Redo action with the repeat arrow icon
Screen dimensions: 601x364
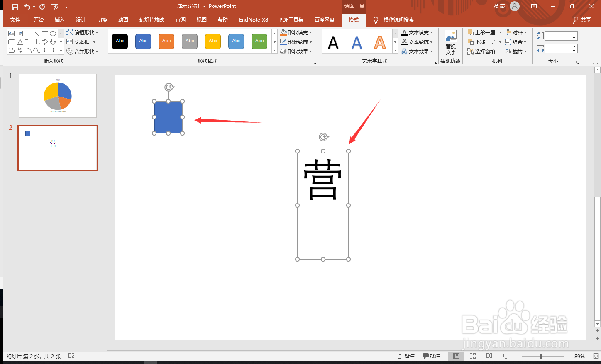42,7
